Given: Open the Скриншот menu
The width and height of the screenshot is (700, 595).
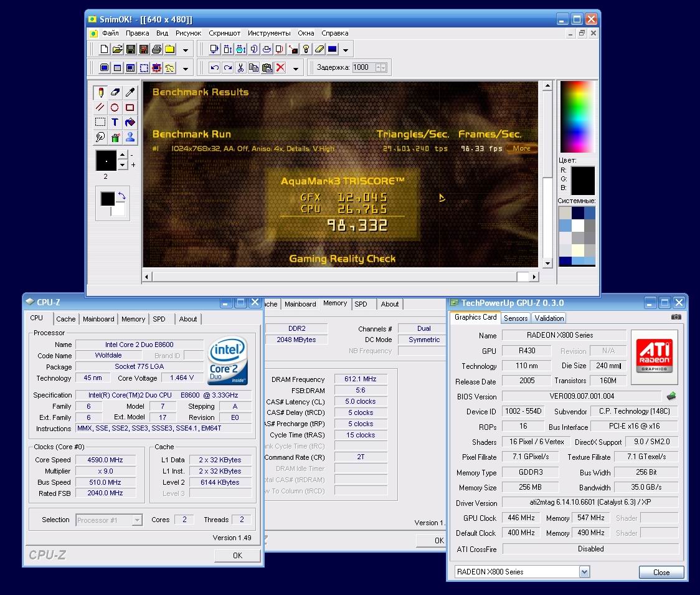Looking at the screenshot, I should pos(225,33).
